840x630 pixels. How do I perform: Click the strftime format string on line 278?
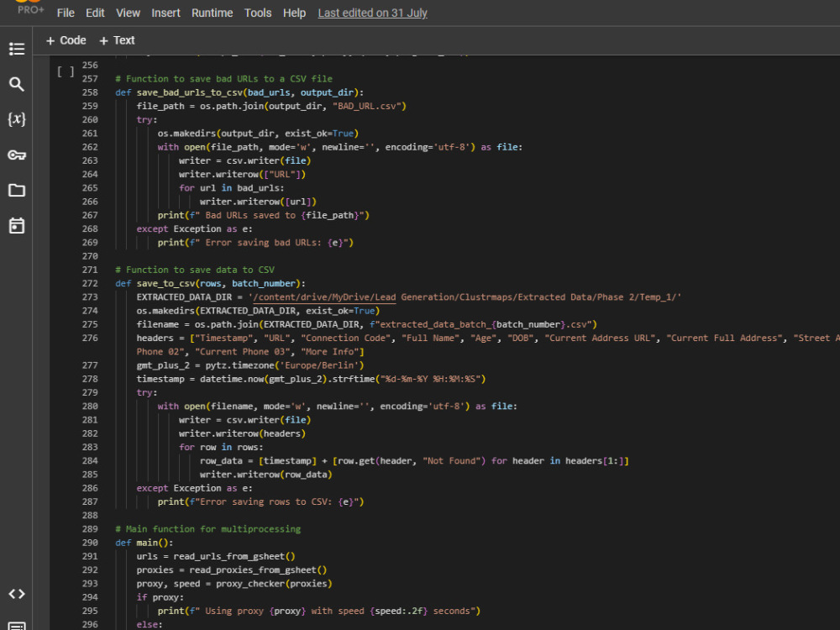(x=430, y=380)
